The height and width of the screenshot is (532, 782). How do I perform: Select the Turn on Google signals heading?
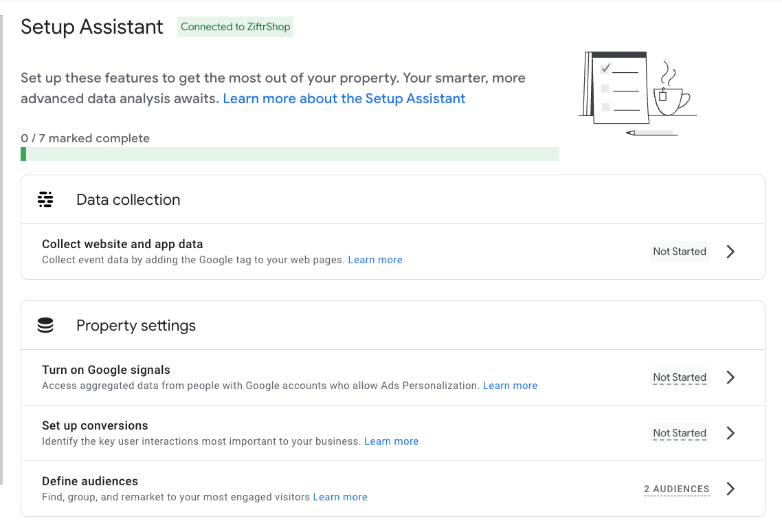tap(106, 370)
